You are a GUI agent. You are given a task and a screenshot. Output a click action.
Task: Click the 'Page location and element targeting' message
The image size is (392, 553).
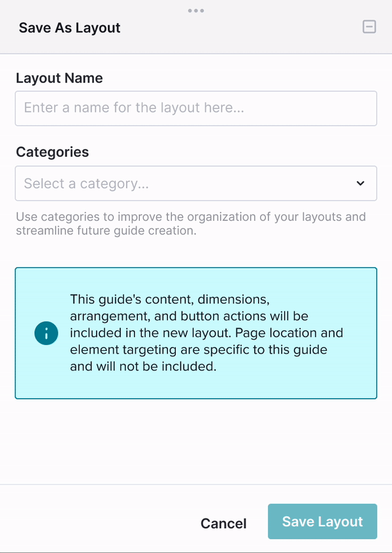pyautogui.click(x=206, y=350)
